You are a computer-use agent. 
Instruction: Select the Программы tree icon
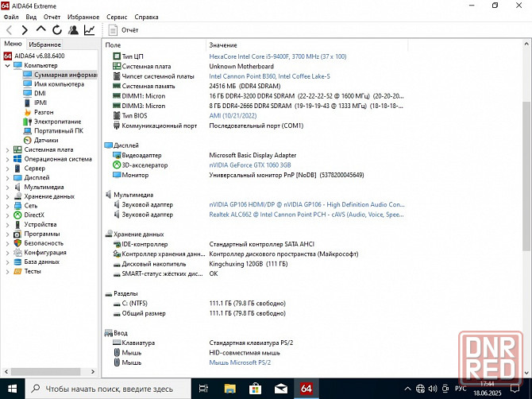click(17, 234)
